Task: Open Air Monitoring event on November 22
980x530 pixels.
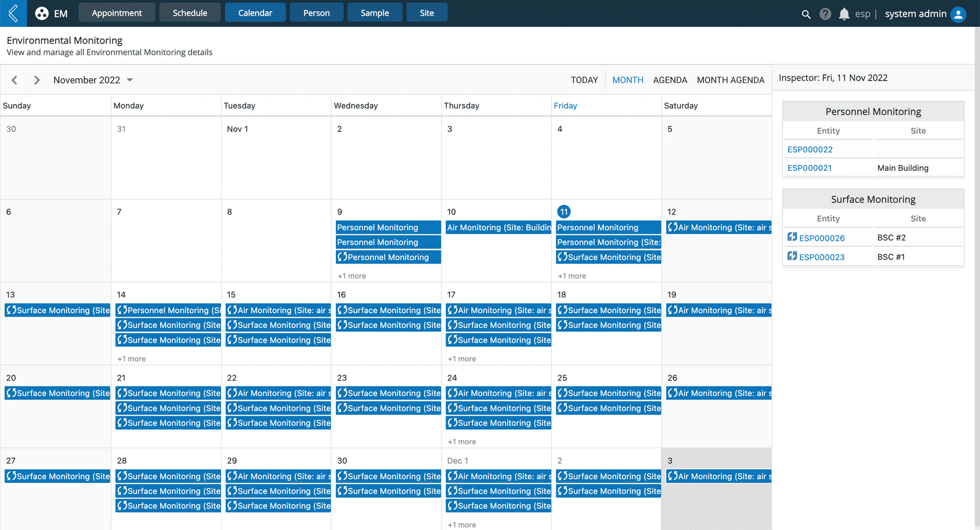Action: (x=278, y=393)
